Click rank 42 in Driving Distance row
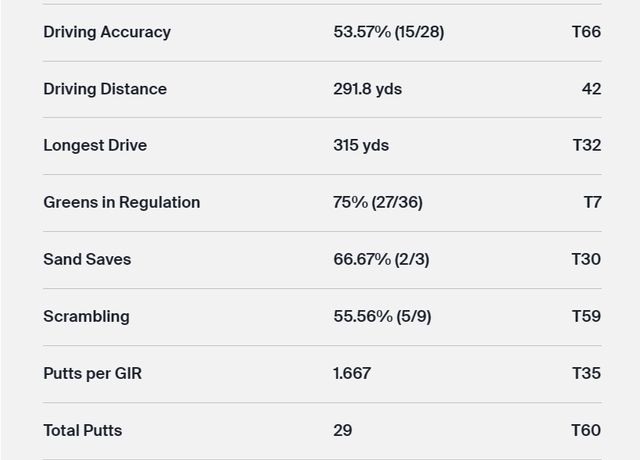Viewport: 640px width, 460px height. pos(591,89)
